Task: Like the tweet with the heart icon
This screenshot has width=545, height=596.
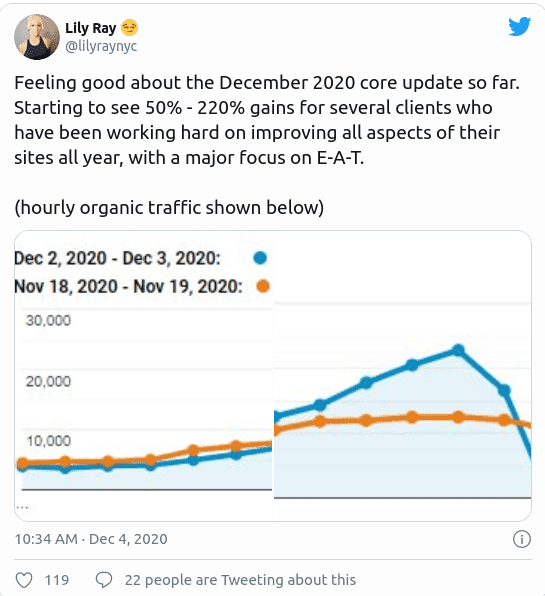Action: click(24, 580)
